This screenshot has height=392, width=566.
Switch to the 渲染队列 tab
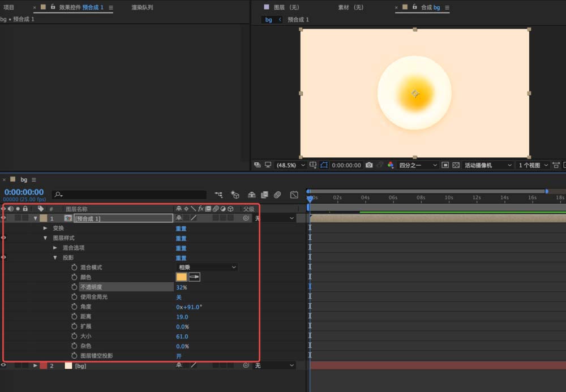[x=142, y=7]
